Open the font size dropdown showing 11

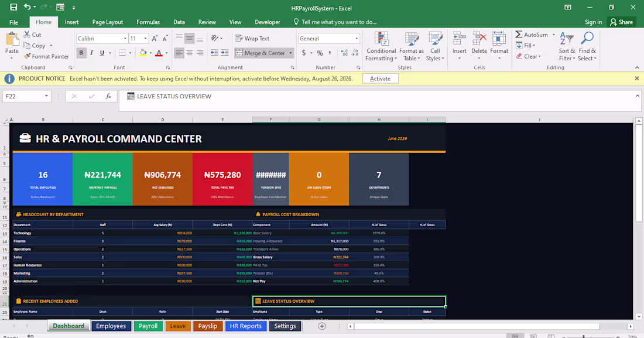(145, 38)
